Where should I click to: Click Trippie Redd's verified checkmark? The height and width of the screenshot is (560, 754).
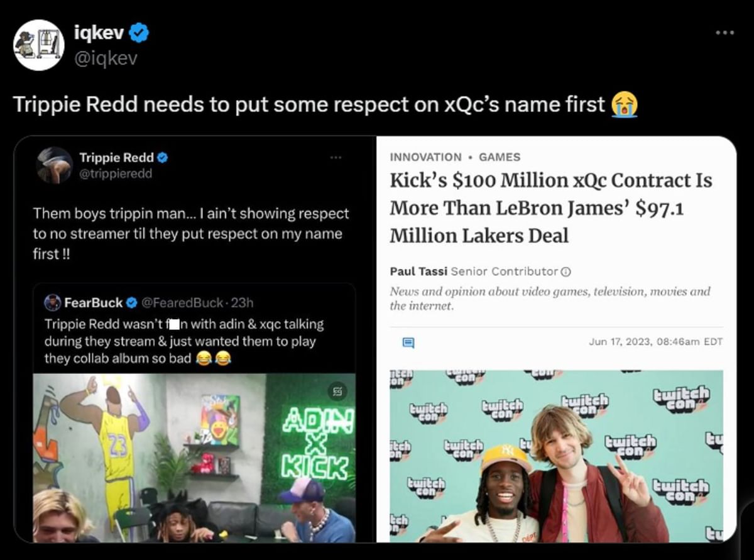[x=161, y=157]
